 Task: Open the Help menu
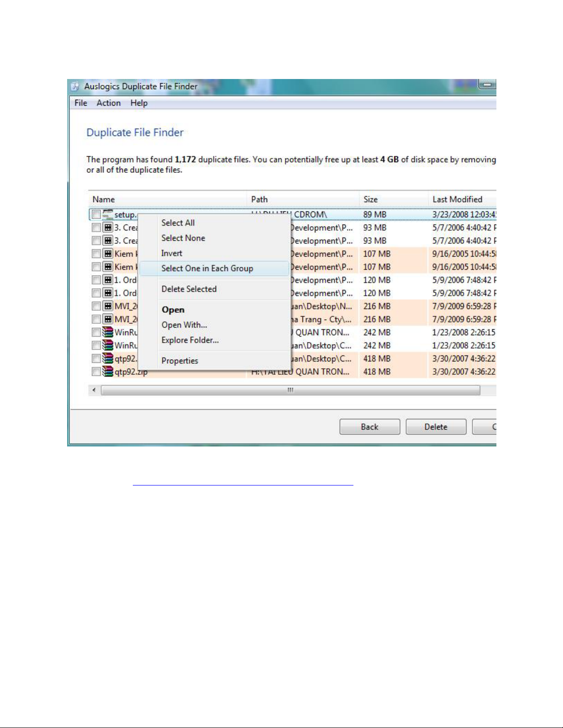pos(139,103)
